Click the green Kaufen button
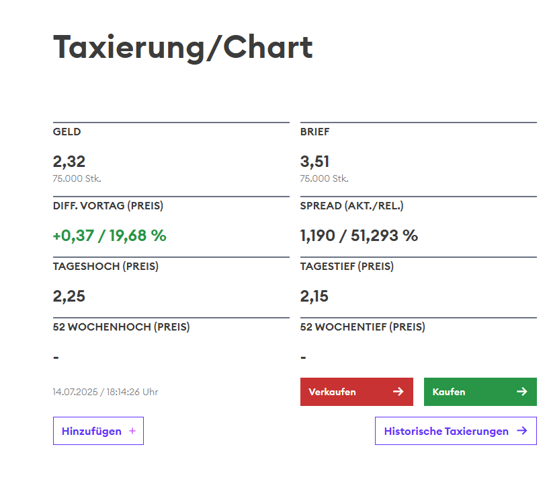The height and width of the screenshot is (480, 547). 480,392
